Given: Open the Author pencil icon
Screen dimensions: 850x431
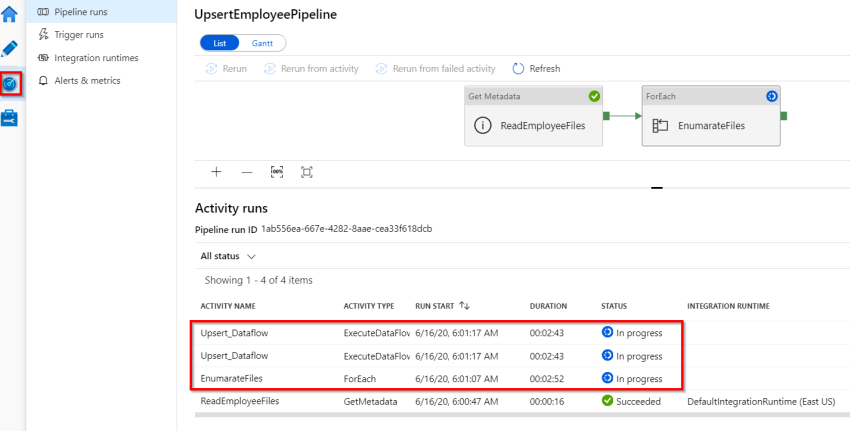Looking at the screenshot, I should (10, 48).
